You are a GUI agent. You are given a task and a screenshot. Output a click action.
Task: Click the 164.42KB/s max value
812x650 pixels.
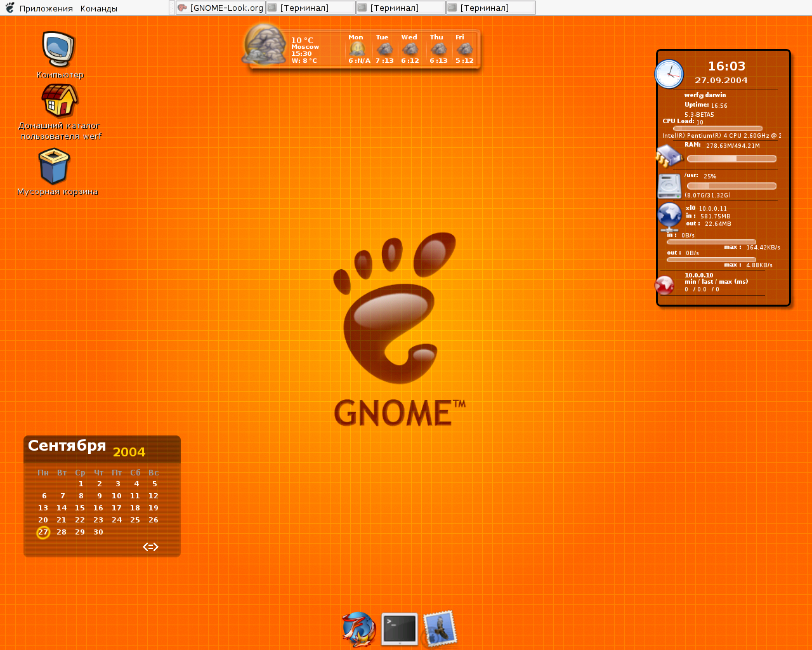763,248
